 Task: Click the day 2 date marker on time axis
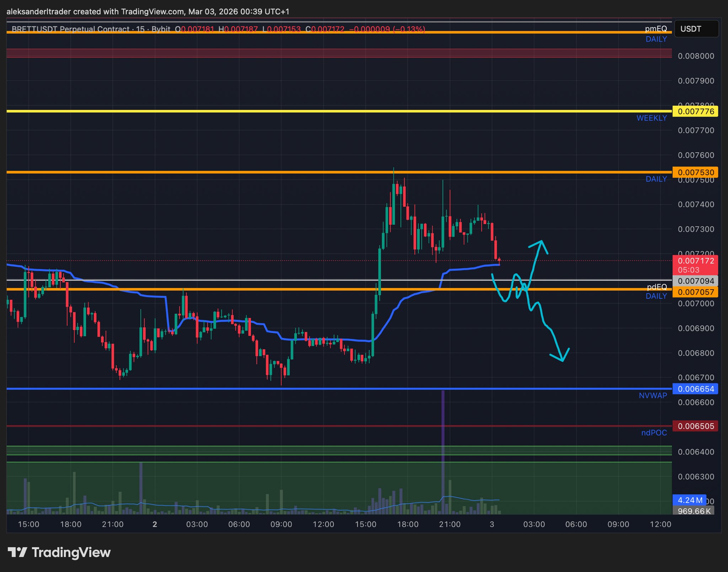click(x=155, y=524)
